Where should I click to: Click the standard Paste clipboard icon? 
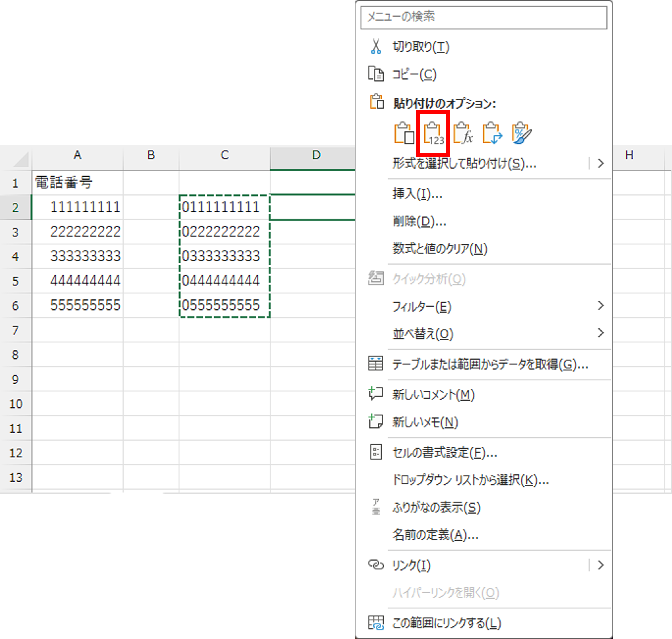pos(404,133)
